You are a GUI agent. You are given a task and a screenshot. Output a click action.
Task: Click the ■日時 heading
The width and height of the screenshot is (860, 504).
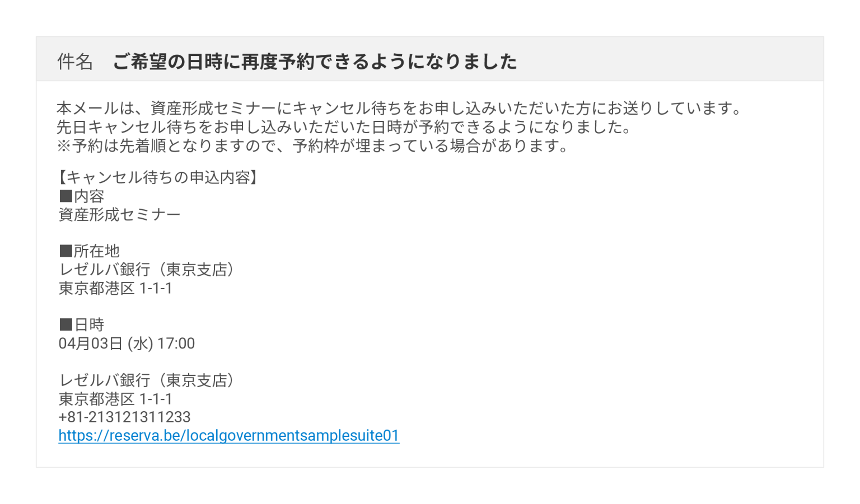[82, 325]
